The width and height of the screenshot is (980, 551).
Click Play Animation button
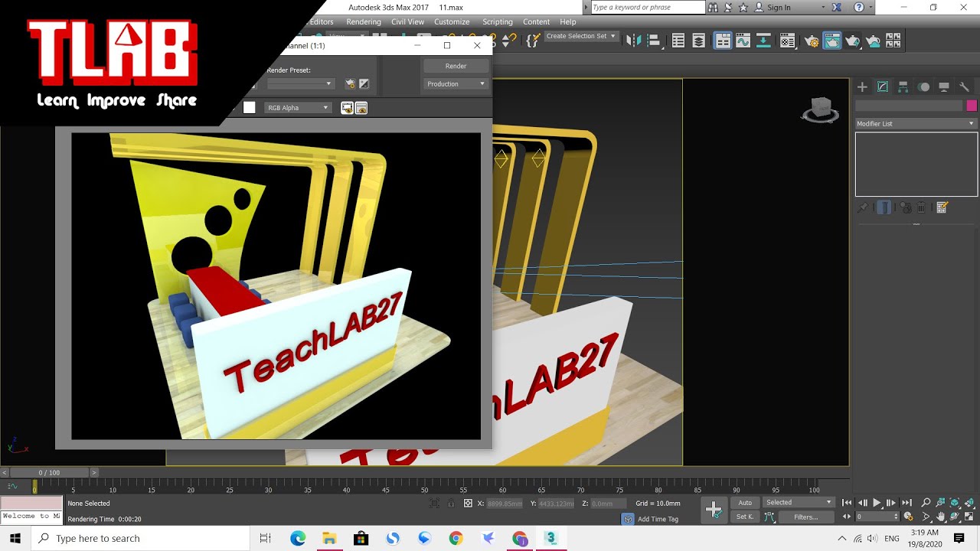877,503
